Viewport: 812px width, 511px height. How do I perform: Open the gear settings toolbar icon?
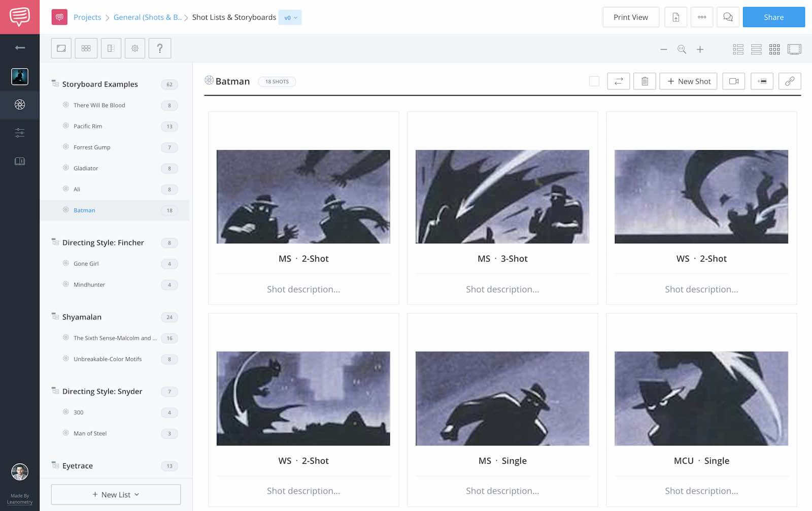[x=135, y=48]
